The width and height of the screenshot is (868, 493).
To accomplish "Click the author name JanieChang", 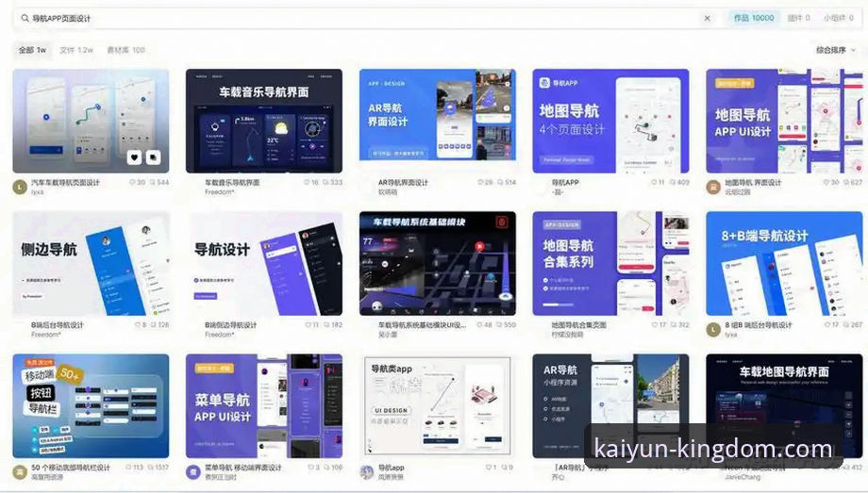I will tap(743, 477).
